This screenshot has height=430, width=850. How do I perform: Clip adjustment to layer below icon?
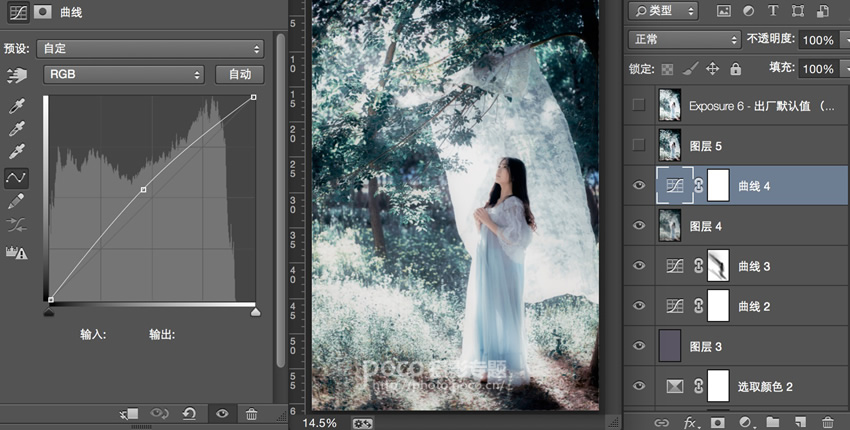tap(129, 414)
